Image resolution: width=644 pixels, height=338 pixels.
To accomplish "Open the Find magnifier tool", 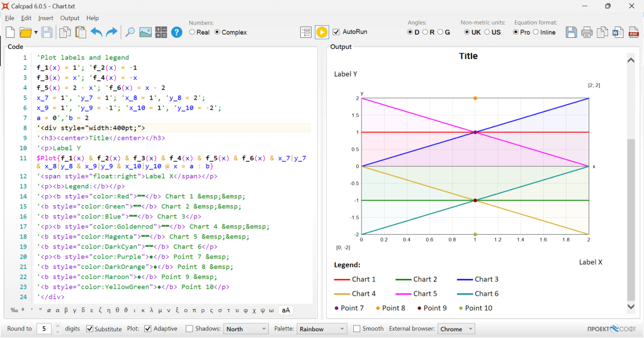I will point(130,32).
